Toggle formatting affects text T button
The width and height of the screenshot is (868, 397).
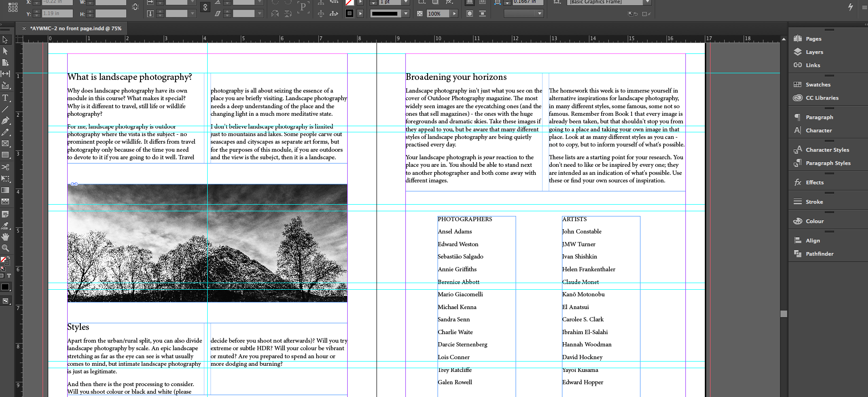9,276
